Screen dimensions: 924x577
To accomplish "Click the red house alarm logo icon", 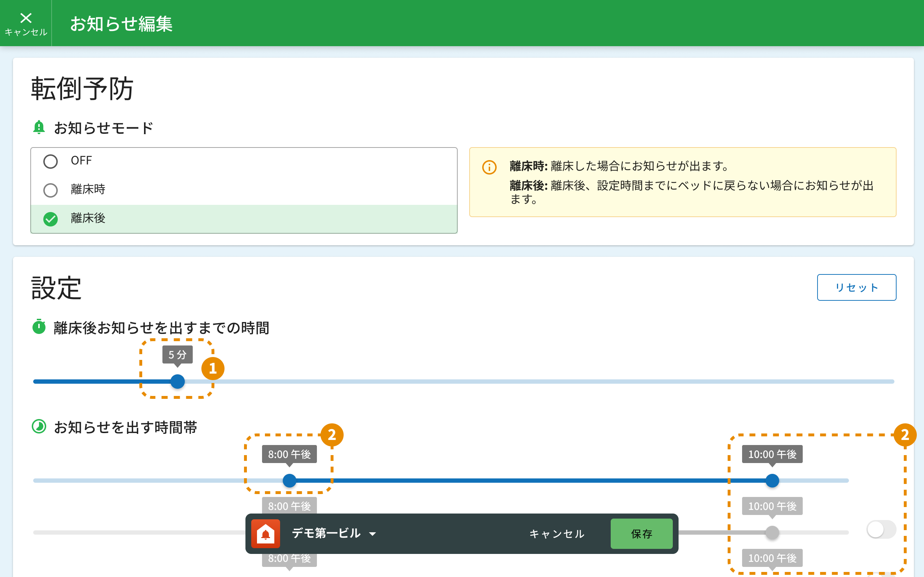I will click(x=266, y=533).
